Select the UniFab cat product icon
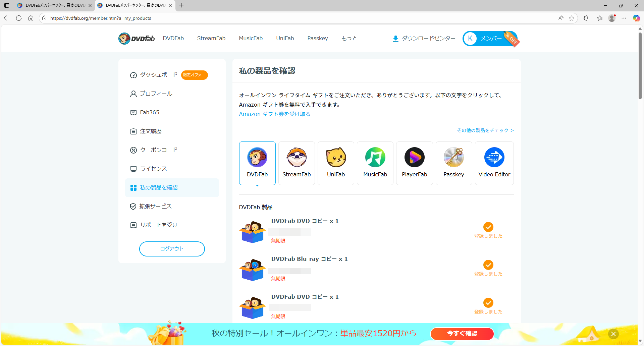 [336, 158]
